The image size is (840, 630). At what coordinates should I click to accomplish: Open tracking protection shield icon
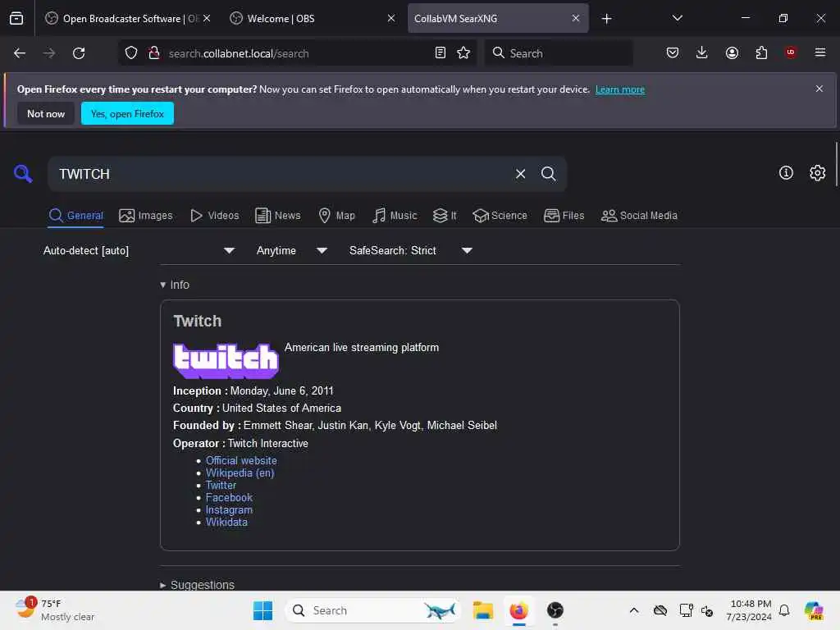[131, 53]
